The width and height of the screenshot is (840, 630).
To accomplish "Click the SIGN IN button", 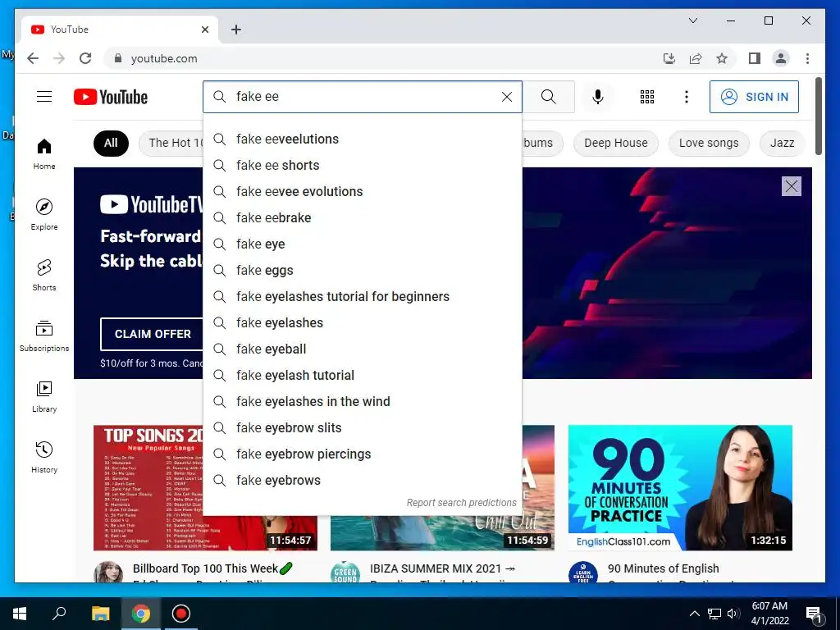I will click(x=754, y=97).
